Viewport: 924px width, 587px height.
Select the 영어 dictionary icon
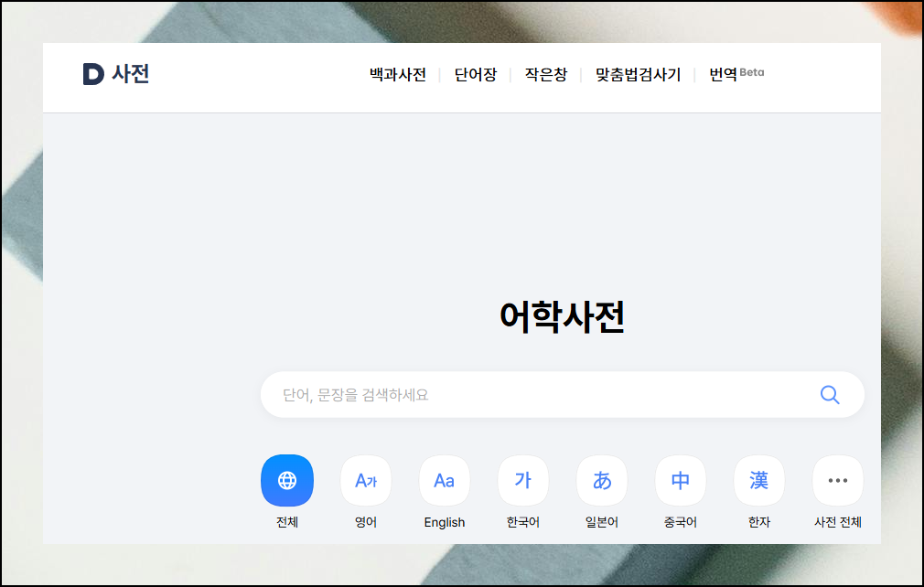click(x=366, y=480)
